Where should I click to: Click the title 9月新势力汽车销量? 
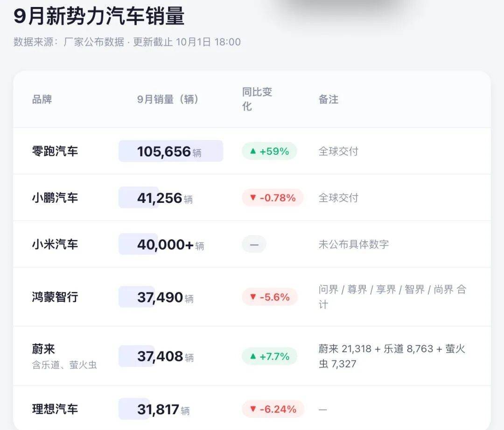tap(99, 16)
